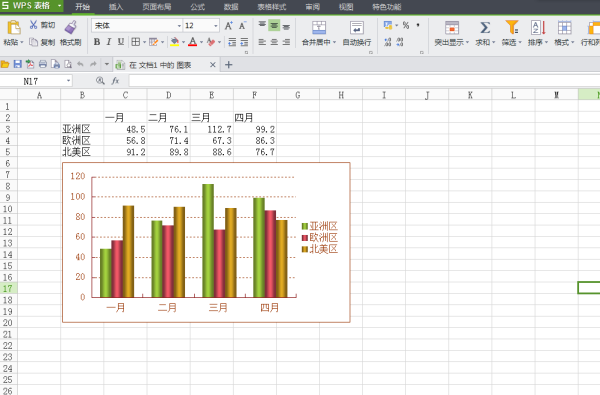Expand the font size dropdown
The height and width of the screenshot is (395, 600).
pos(216,26)
